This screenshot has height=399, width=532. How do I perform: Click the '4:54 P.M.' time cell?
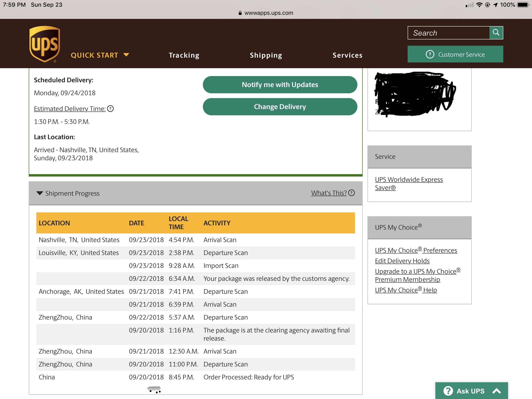181,240
